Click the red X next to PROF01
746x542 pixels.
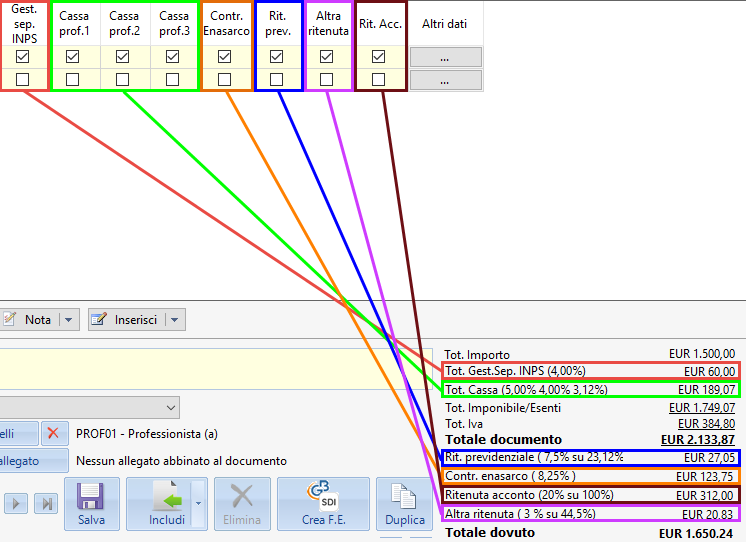(x=53, y=434)
